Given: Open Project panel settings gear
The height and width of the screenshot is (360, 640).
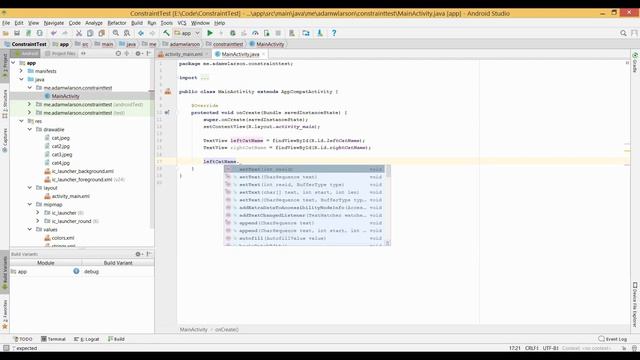Looking at the screenshot, I should pyautogui.click(x=138, y=53).
